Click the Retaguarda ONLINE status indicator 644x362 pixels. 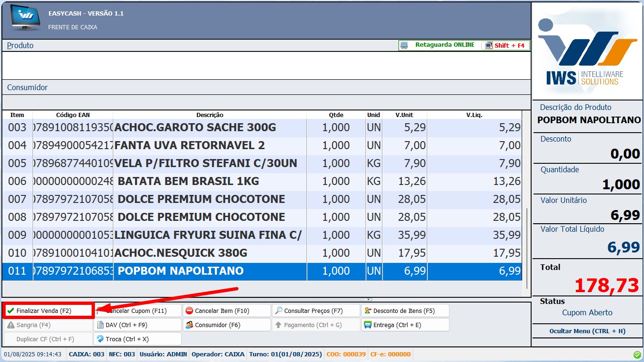(440, 45)
